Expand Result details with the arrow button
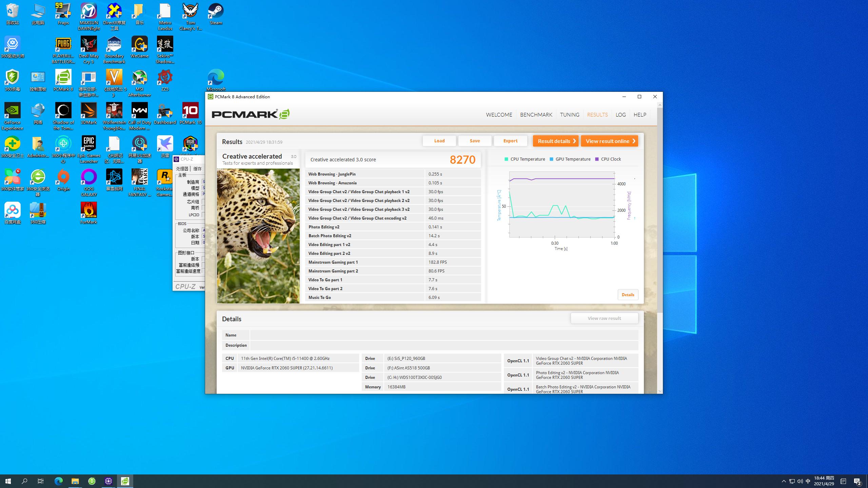The height and width of the screenshot is (488, 868). pyautogui.click(x=555, y=141)
